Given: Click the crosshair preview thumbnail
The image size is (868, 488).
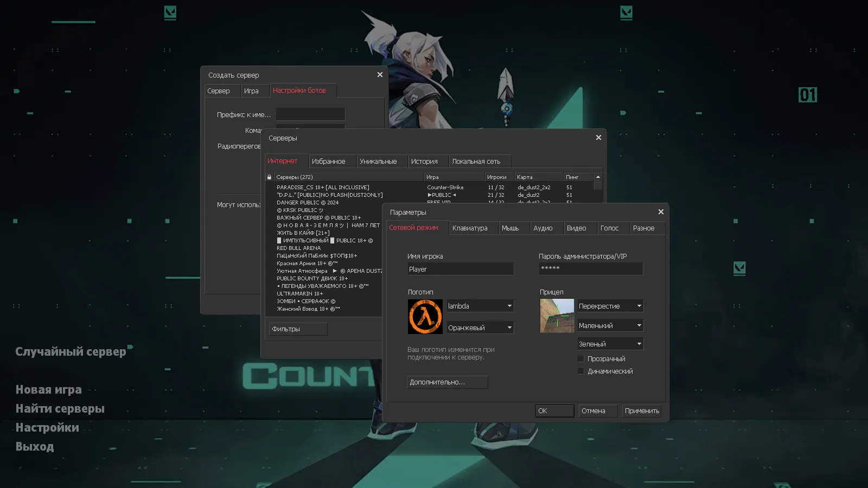Looking at the screenshot, I should click(x=557, y=316).
